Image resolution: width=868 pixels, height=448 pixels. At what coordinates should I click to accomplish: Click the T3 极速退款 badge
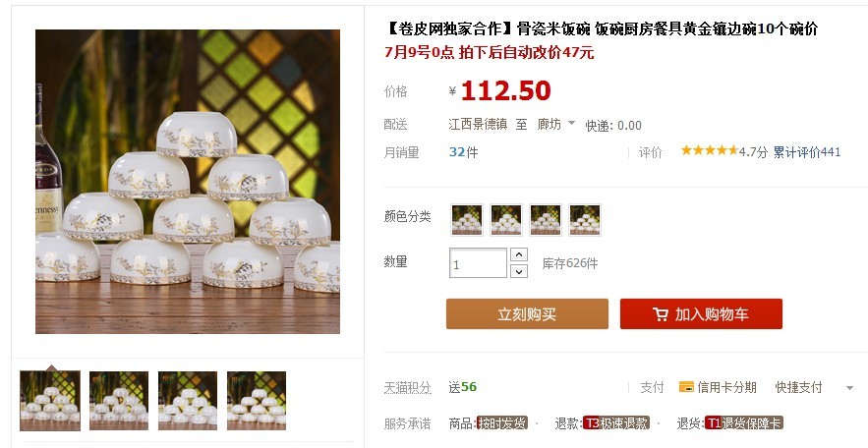pos(616,423)
